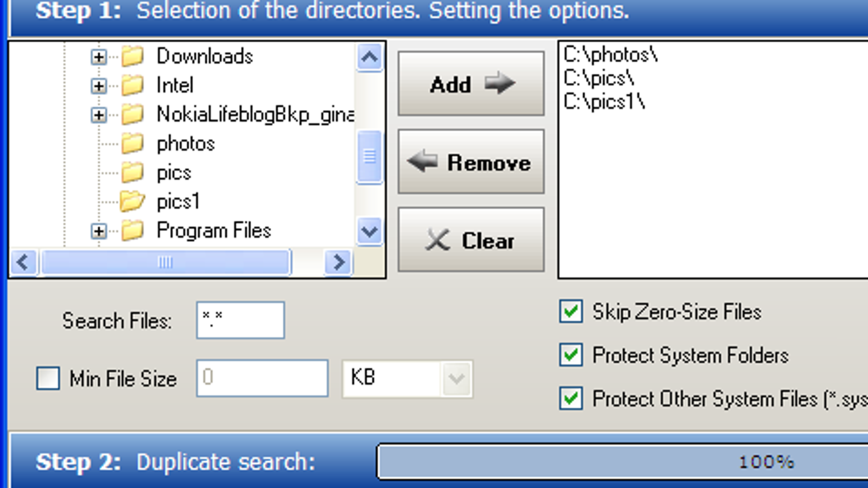This screenshot has height=488, width=868.
Task: Toggle Protect System Folders checkbox
Action: pyautogui.click(x=571, y=355)
